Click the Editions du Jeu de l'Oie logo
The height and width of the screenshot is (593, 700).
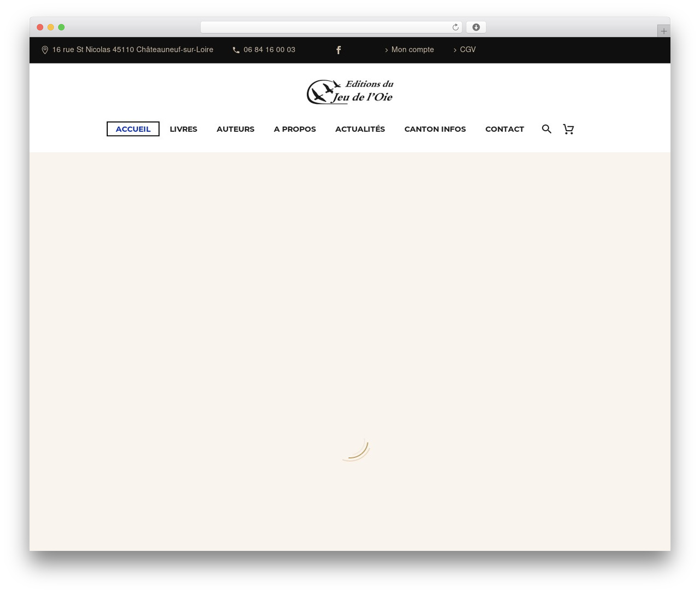pyautogui.click(x=350, y=91)
